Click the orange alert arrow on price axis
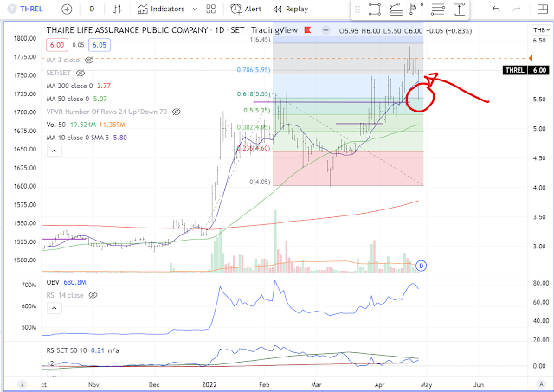The image size is (554, 392). (x=531, y=58)
